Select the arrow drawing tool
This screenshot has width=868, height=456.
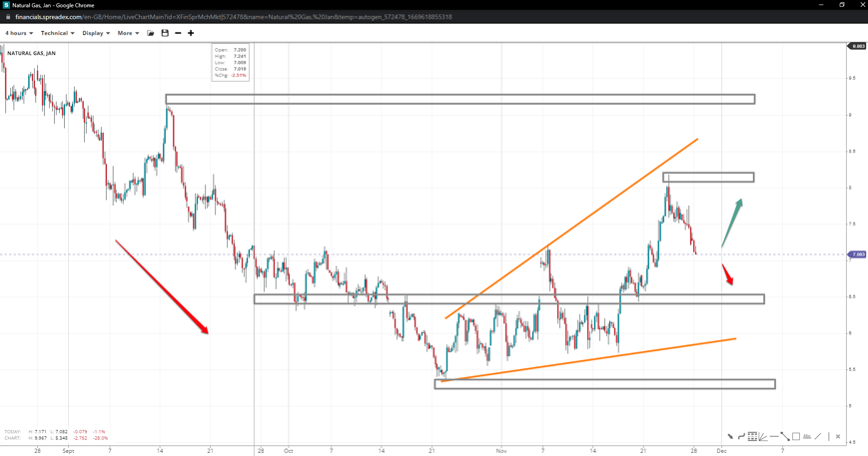click(x=730, y=436)
